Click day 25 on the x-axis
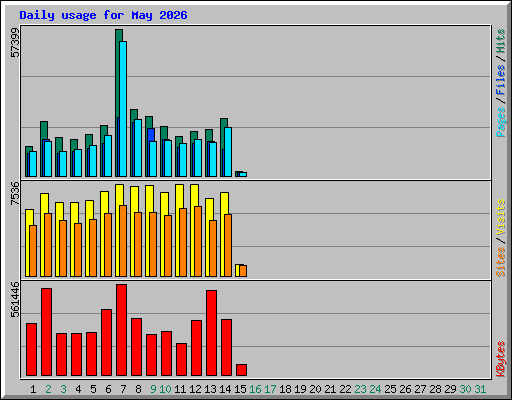Viewport: 512px width, 400px height. (x=390, y=389)
